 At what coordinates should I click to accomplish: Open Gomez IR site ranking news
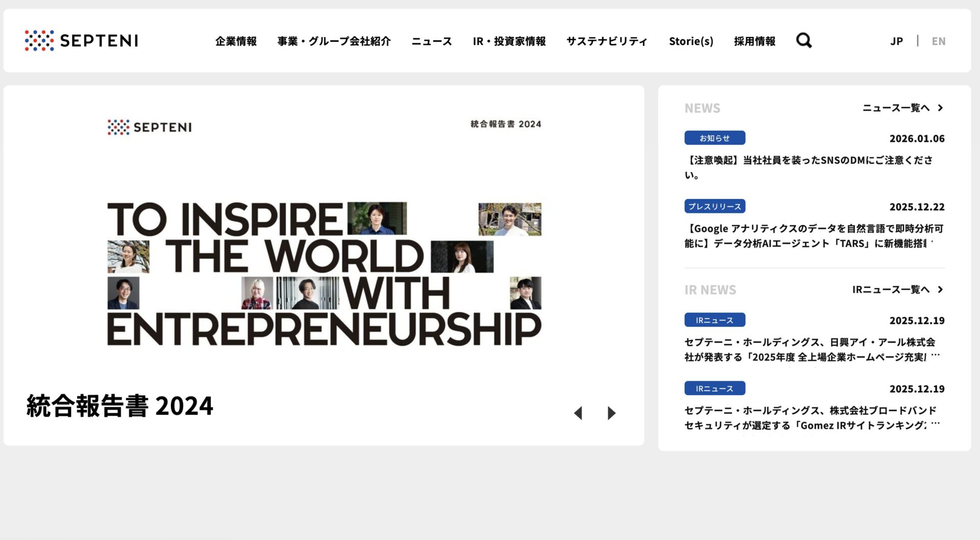click(811, 418)
